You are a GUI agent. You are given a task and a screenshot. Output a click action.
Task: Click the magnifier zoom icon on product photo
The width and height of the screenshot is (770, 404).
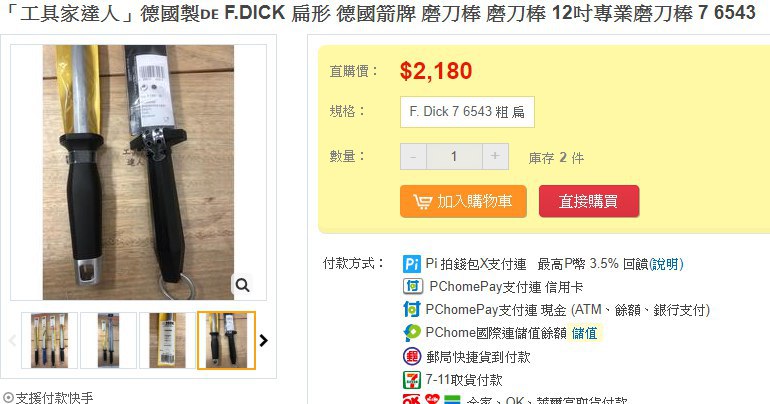243,285
